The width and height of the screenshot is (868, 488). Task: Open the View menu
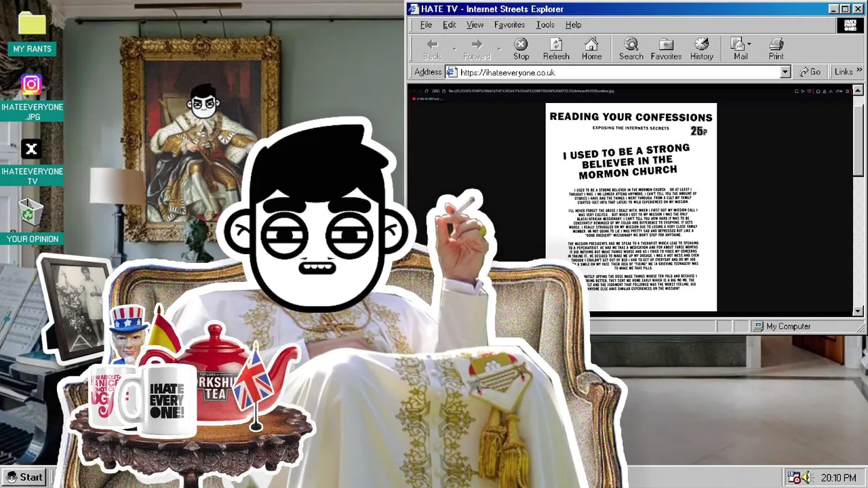point(475,25)
